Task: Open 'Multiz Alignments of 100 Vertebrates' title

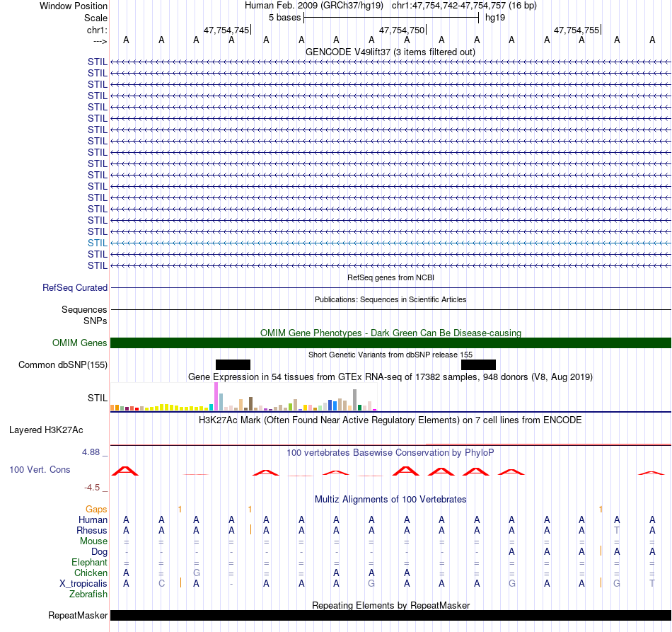Action: coord(390,499)
